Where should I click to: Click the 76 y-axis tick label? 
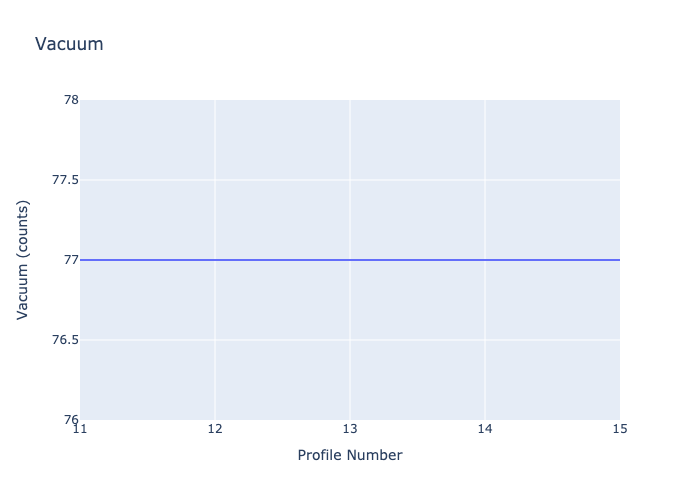[x=71, y=419]
